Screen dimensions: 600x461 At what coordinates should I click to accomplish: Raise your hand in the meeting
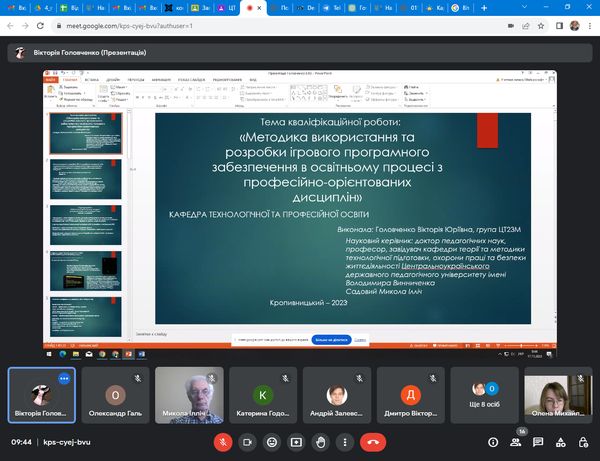[320, 441]
